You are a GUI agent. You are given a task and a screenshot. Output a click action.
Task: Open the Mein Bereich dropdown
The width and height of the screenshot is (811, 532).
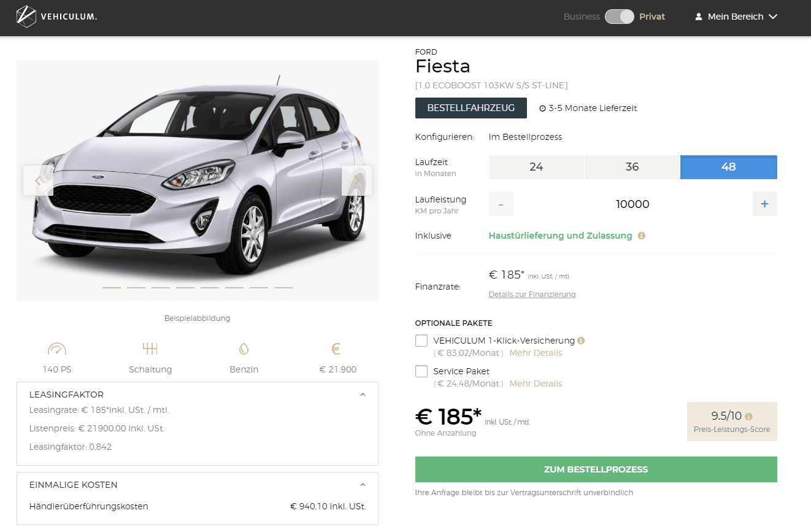click(736, 17)
